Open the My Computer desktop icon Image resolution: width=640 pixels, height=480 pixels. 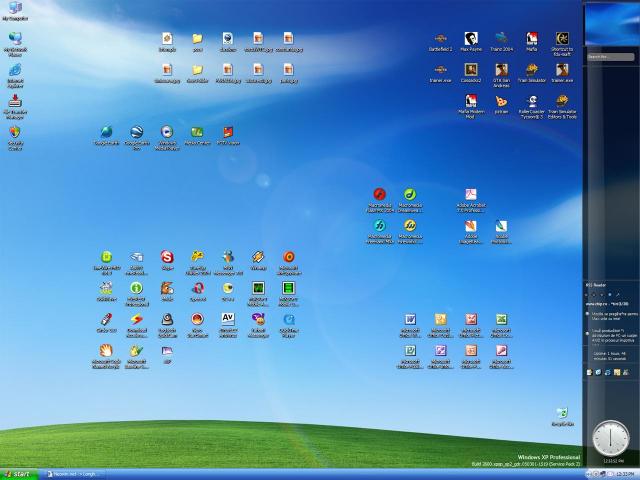15,11
